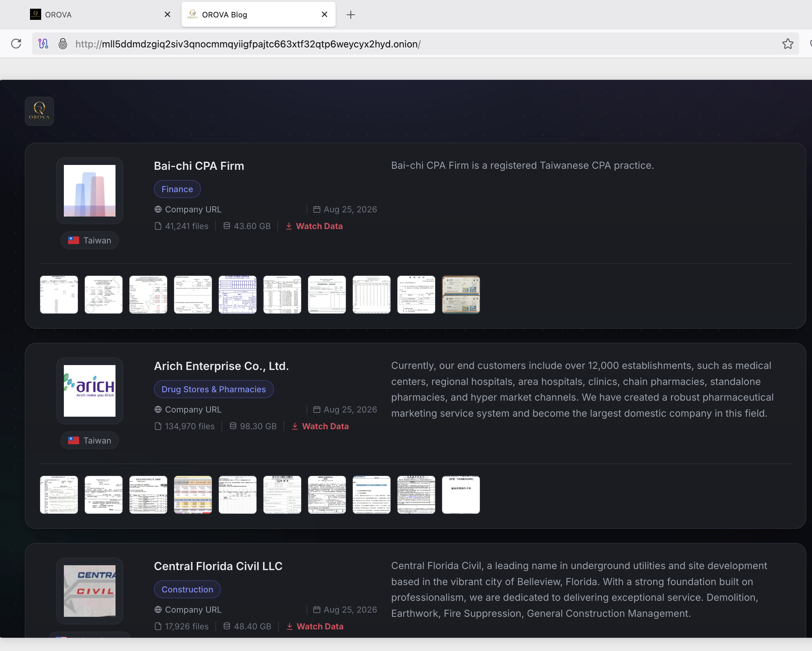
Task: Open first Arich document preview thumbnail
Action: [59, 495]
